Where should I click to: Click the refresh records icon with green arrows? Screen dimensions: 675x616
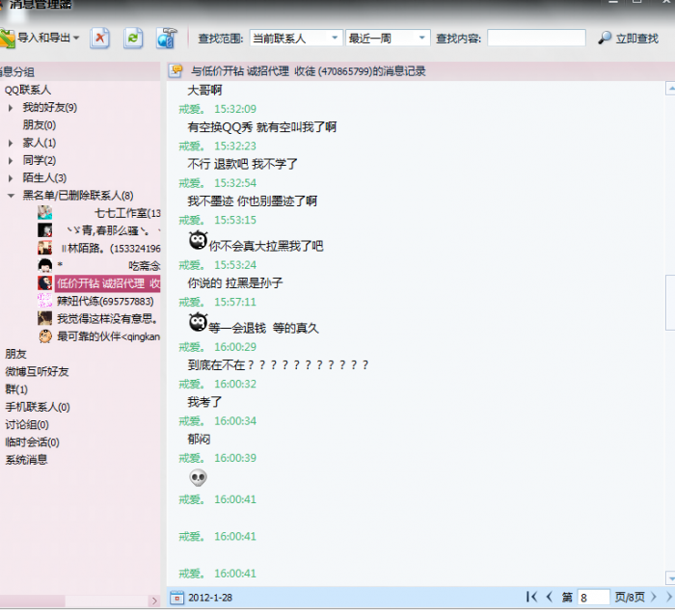133,39
